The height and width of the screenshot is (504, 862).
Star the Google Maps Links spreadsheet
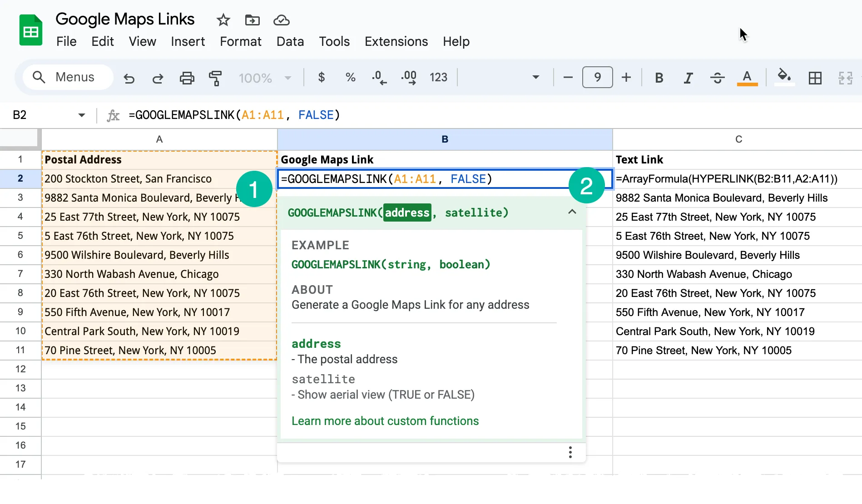click(223, 20)
